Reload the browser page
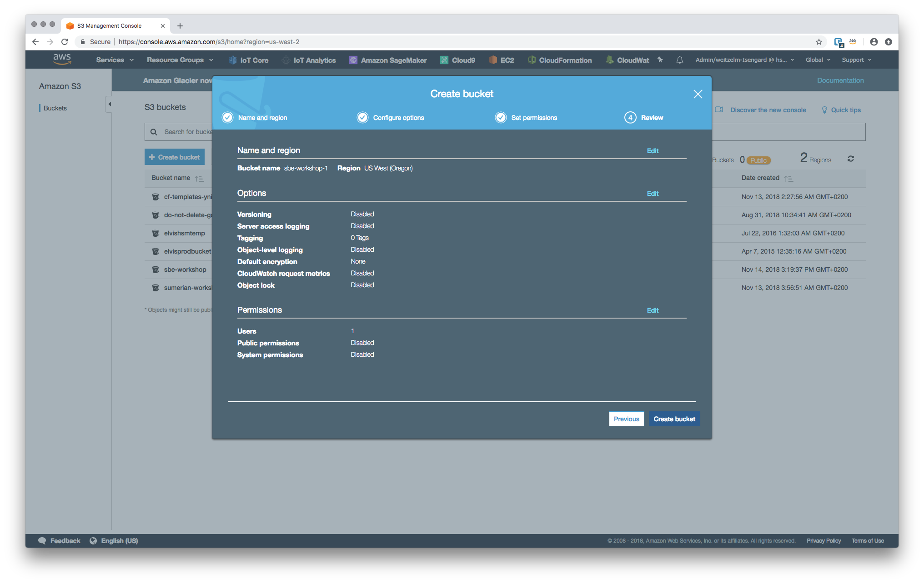This screenshot has height=584, width=924. click(x=65, y=42)
